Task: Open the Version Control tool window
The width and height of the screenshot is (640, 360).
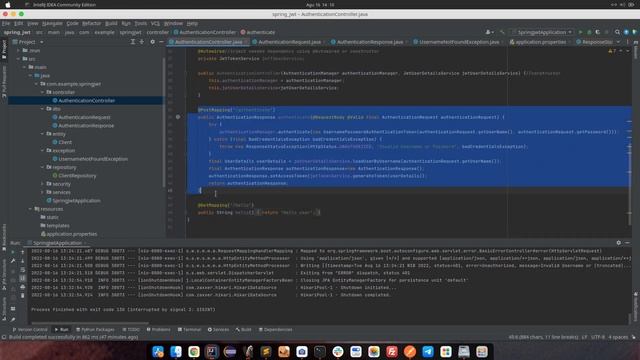Action: (x=30, y=330)
